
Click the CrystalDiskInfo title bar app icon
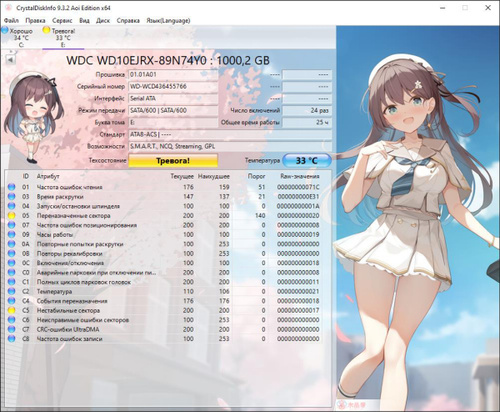click(x=8, y=8)
